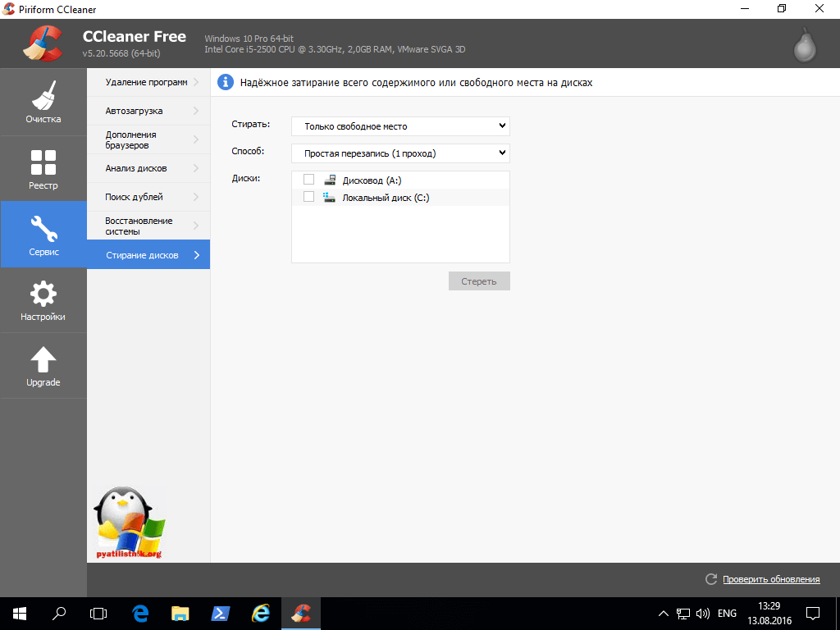Open the ENG language indicator in tray
This screenshot has height=630, width=840.
click(727, 613)
